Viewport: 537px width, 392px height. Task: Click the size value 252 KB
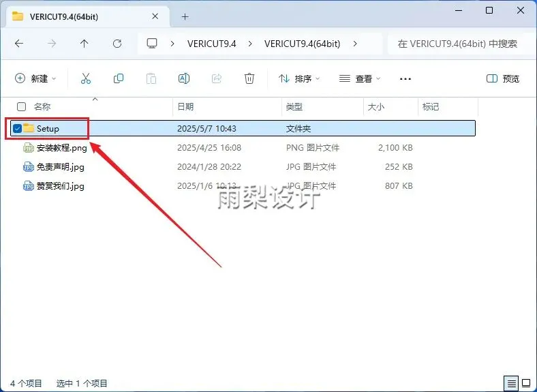(x=399, y=167)
